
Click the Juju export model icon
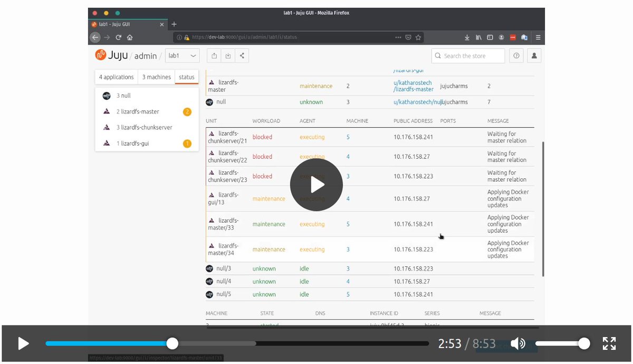[x=214, y=55]
